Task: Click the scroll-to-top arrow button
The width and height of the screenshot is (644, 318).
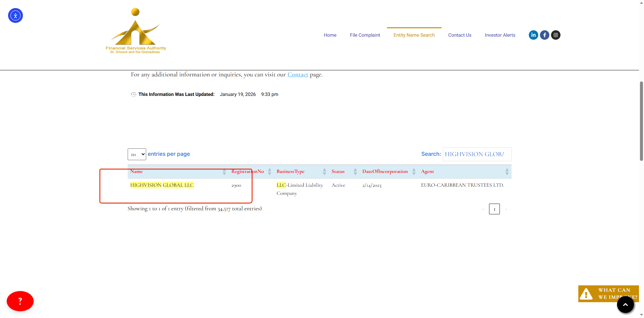Action: point(625,305)
